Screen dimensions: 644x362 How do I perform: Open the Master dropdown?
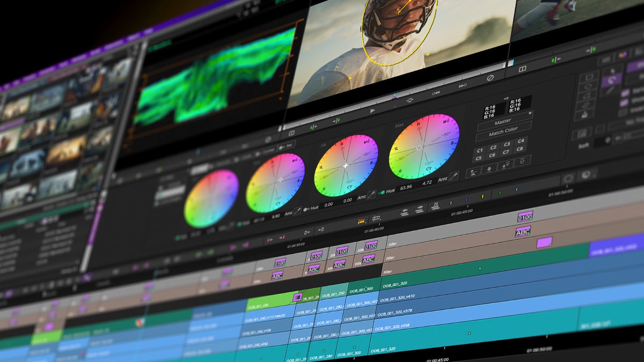coord(504,121)
